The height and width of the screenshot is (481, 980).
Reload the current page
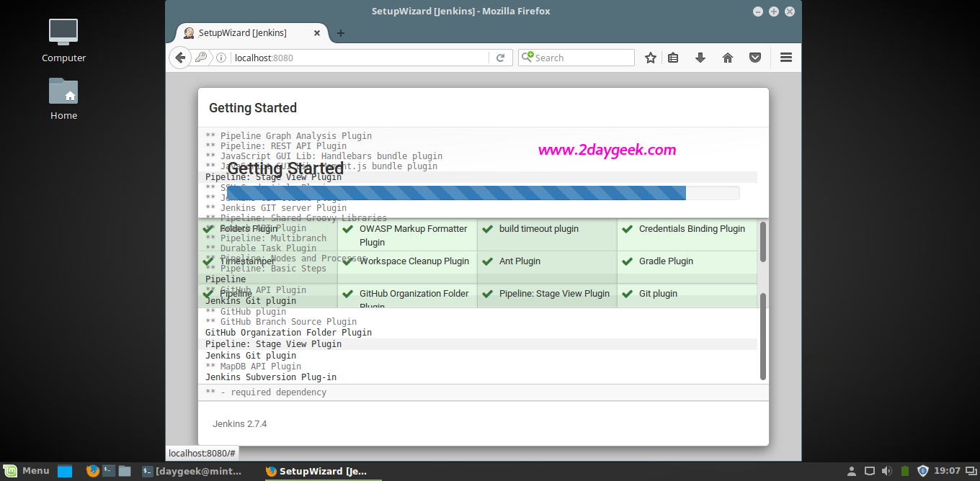pyautogui.click(x=501, y=58)
